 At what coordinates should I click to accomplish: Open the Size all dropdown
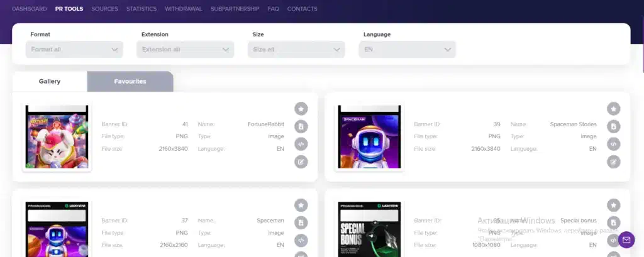[296, 49]
